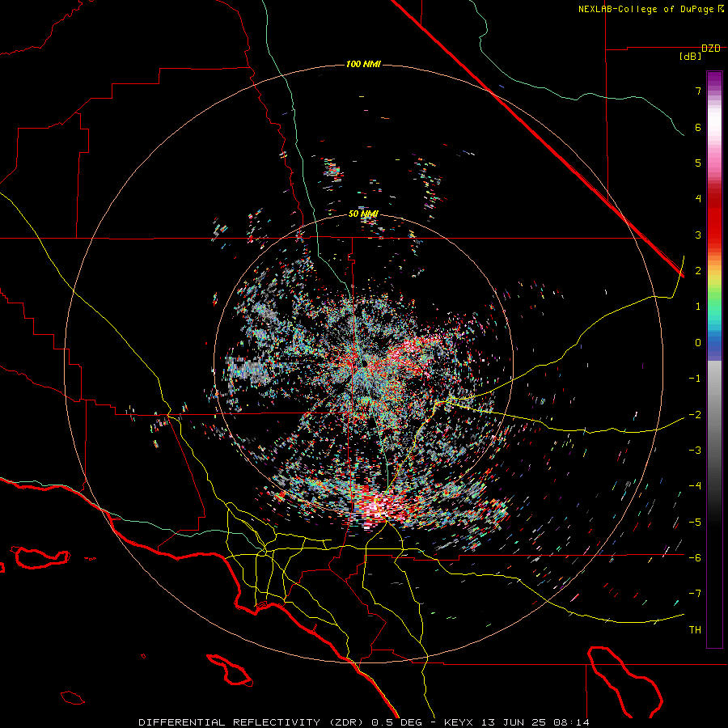This screenshot has height=728, width=728.
Task: Click the 3 dB value on color scale
Action: click(x=698, y=235)
